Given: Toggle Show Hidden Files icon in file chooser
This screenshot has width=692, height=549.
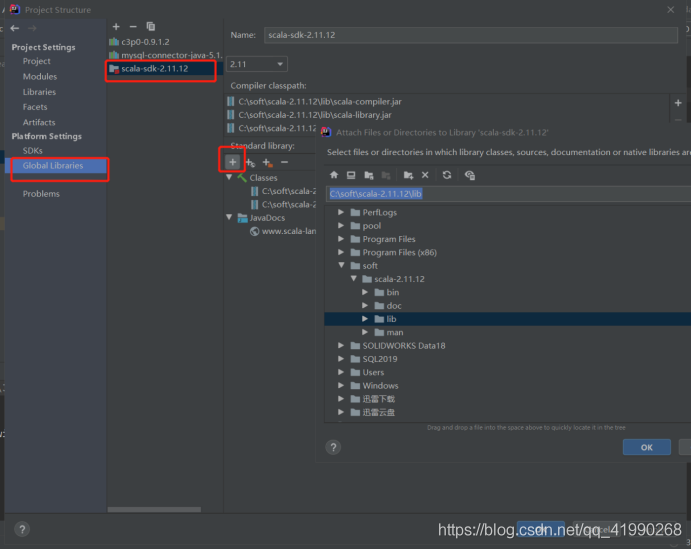Looking at the screenshot, I should click(x=470, y=175).
